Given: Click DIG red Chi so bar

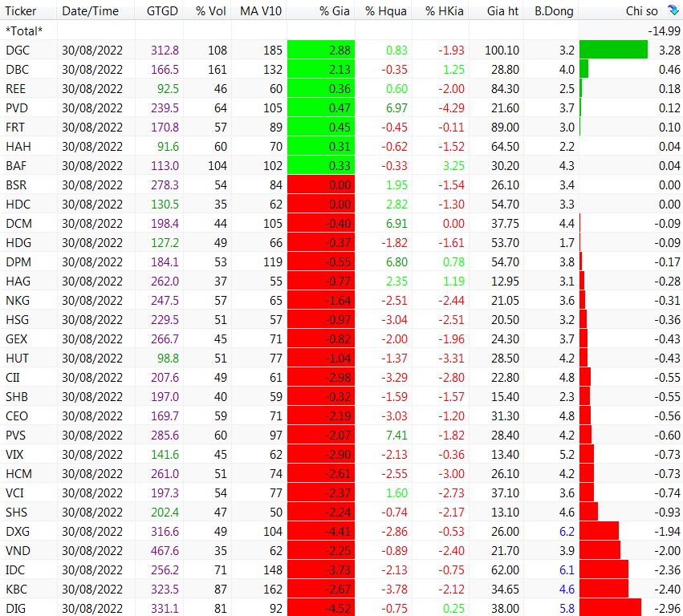Looking at the screenshot, I should (x=610, y=608).
